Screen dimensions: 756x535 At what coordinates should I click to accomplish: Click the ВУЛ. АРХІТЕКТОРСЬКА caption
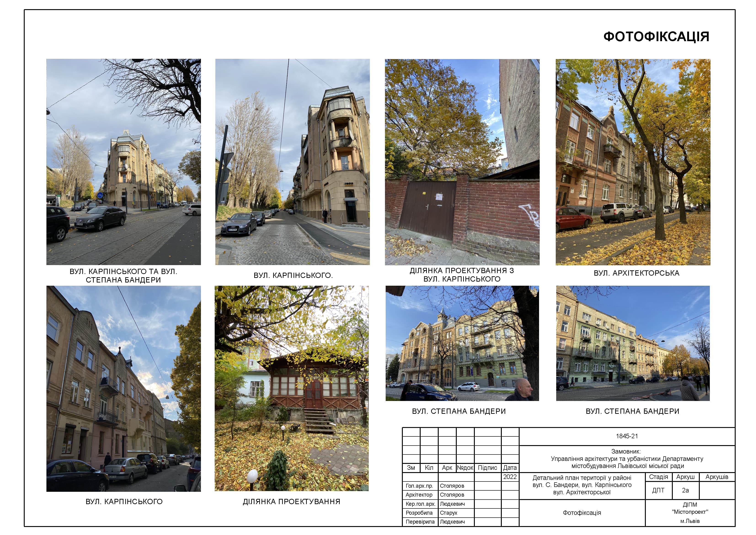point(636,273)
